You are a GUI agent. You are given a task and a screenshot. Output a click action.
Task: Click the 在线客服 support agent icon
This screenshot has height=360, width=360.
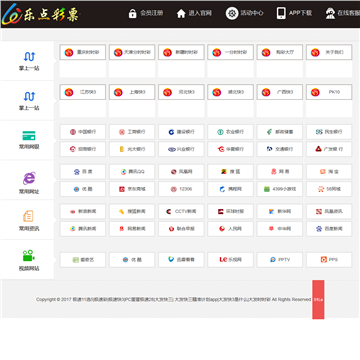click(330, 13)
